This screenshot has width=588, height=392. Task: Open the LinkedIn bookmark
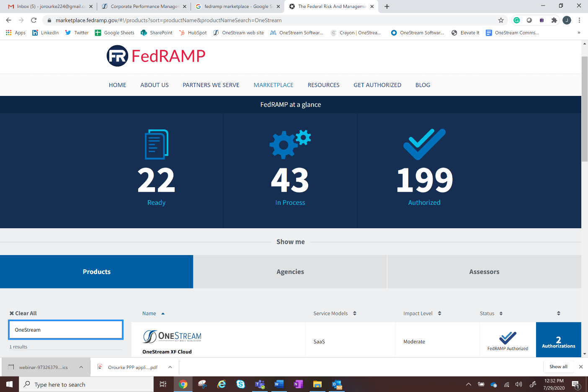point(46,33)
